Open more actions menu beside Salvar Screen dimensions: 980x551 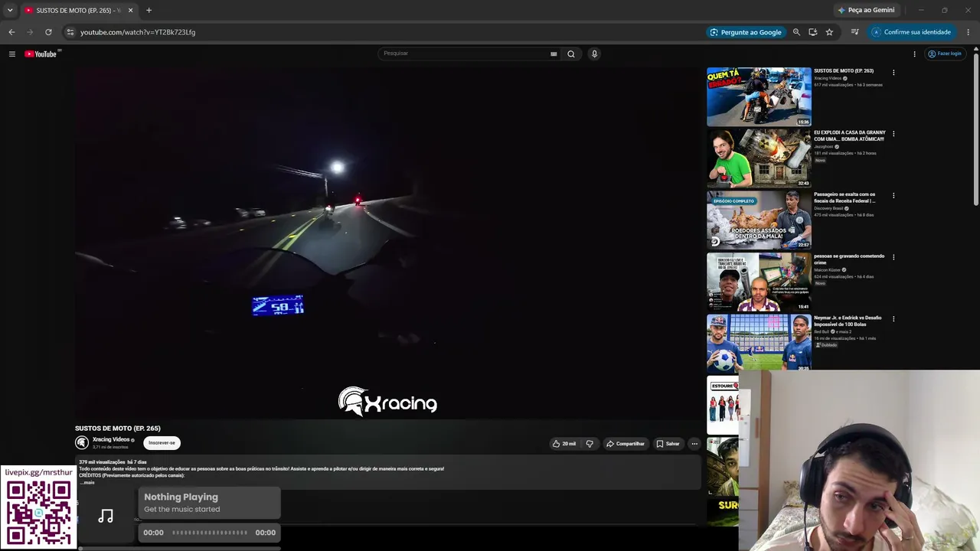tap(694, 444)
